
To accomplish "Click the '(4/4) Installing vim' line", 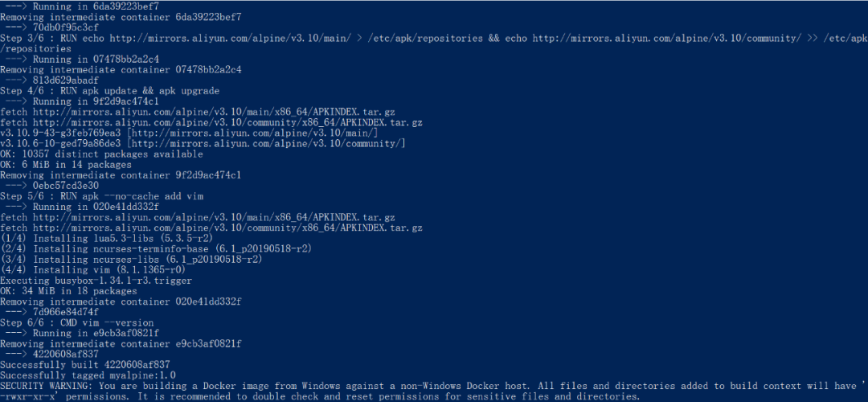I will (93, 270).
